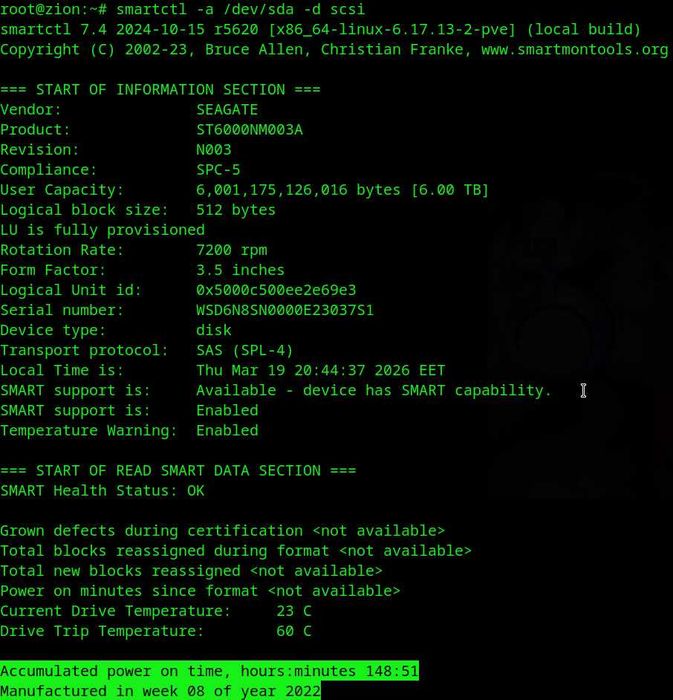This screenshot has height=700, width=673.
Task: Select the product model ST6000NM003A
Action: click(249, 130)
